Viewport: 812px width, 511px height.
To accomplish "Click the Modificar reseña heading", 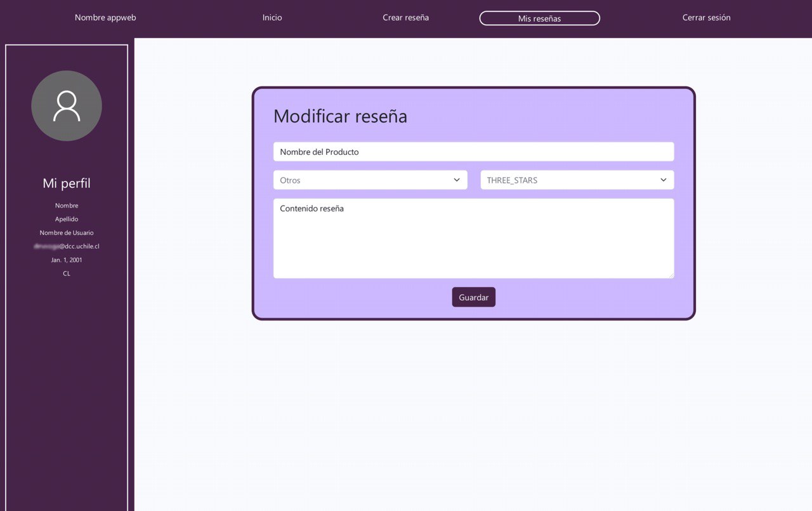I will [340, 116].
